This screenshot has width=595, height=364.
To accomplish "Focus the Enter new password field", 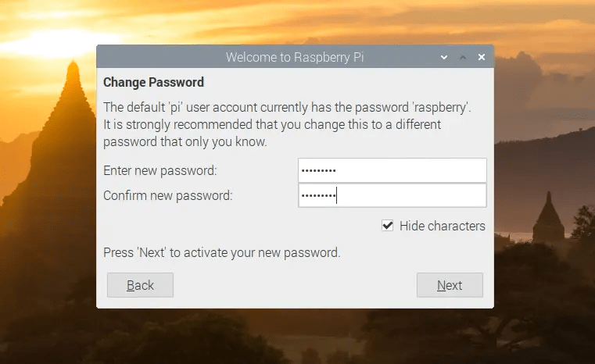I will [392, 170].
